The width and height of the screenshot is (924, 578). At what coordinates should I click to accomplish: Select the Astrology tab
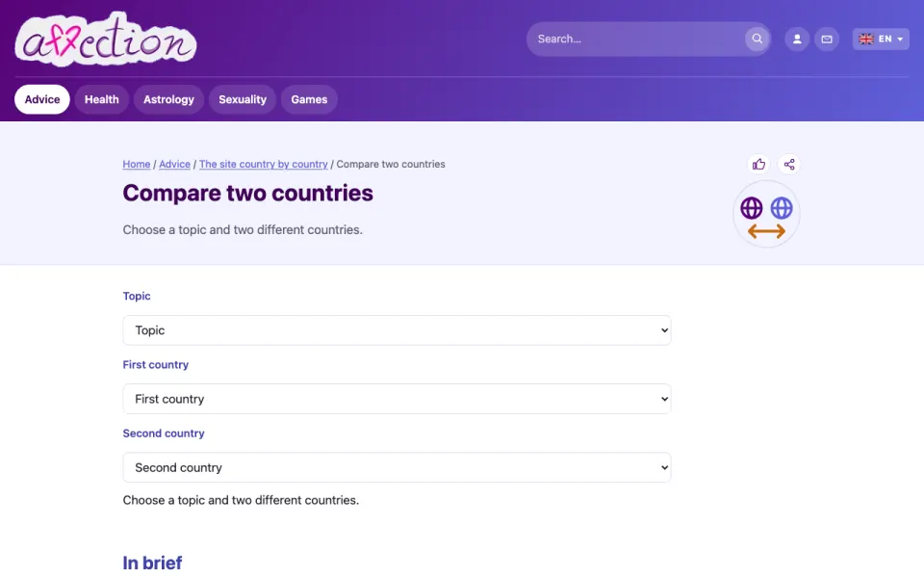pos(168,99)
